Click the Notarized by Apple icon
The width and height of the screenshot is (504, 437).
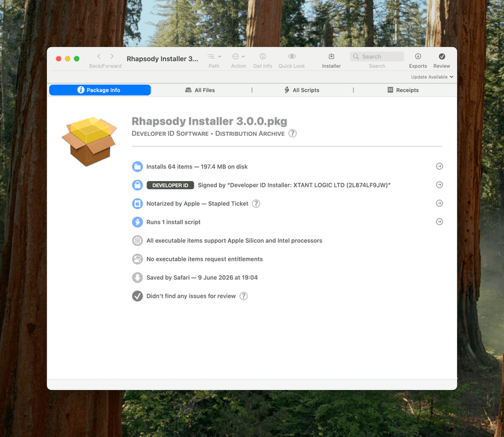point(137,204)
